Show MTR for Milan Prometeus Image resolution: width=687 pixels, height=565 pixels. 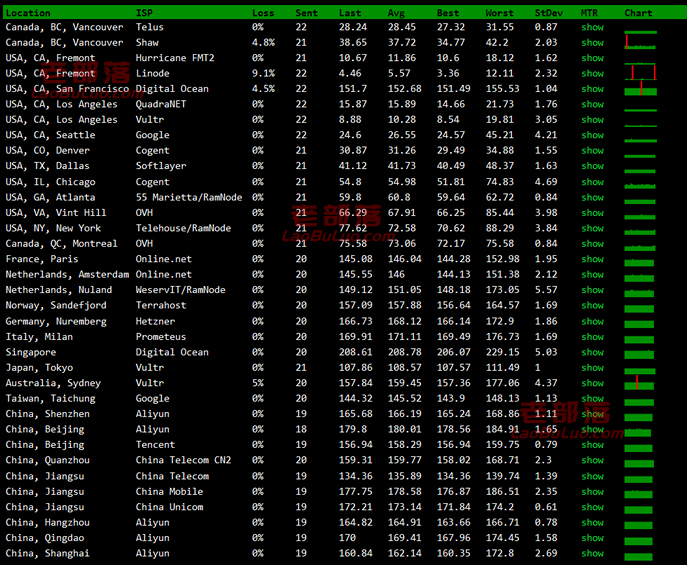(592, 336)
